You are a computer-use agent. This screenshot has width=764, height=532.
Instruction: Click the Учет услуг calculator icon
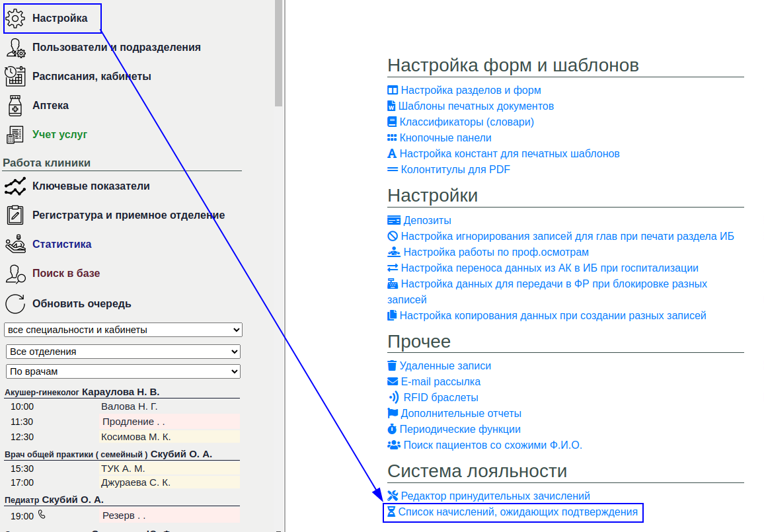click(x=15, y=135)
